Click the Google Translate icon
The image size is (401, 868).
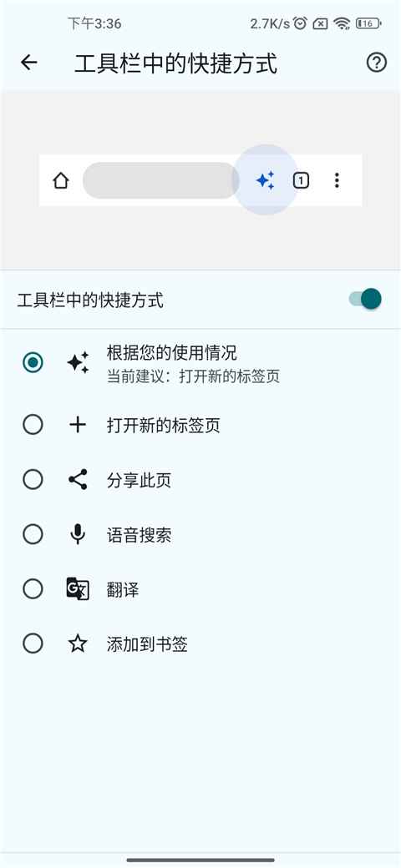[78, 589]
